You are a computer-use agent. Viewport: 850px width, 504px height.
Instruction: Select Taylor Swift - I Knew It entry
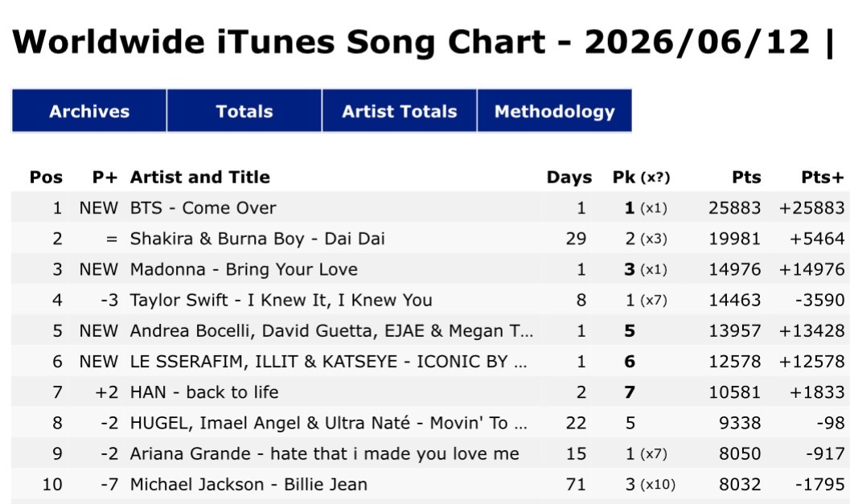click(430, 300)
